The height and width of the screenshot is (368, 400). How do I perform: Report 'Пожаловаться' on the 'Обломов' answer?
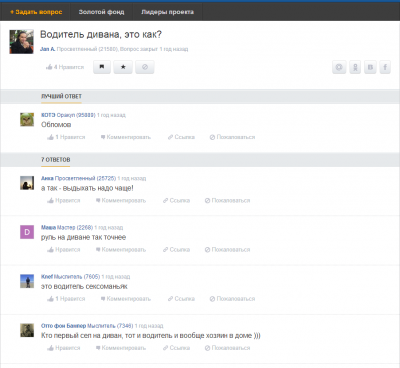(232, 137)
